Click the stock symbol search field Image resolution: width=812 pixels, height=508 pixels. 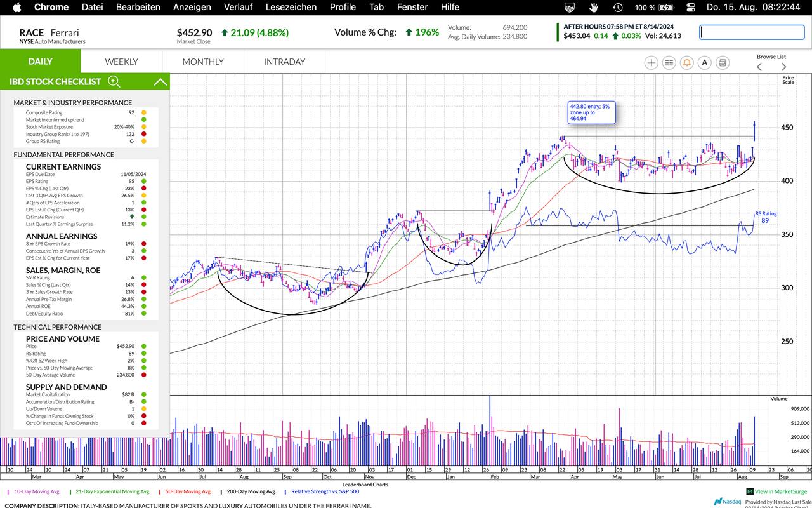point(751,32)
